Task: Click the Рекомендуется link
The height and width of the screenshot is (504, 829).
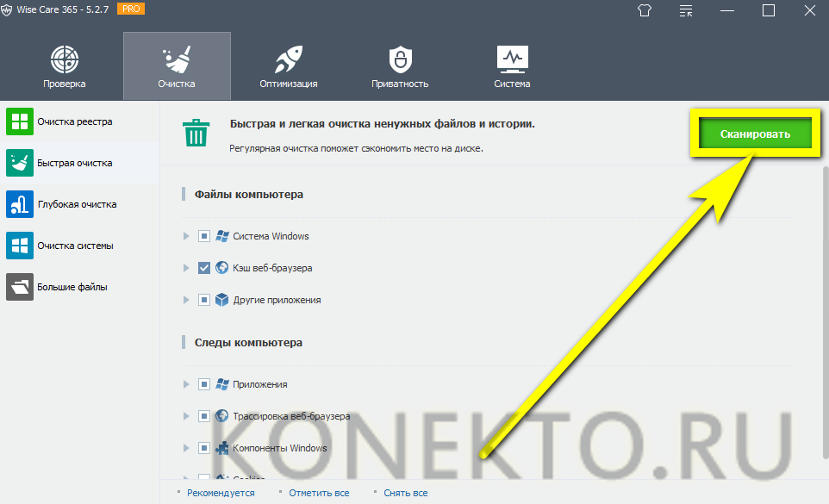Action: [x=221, y=493]
